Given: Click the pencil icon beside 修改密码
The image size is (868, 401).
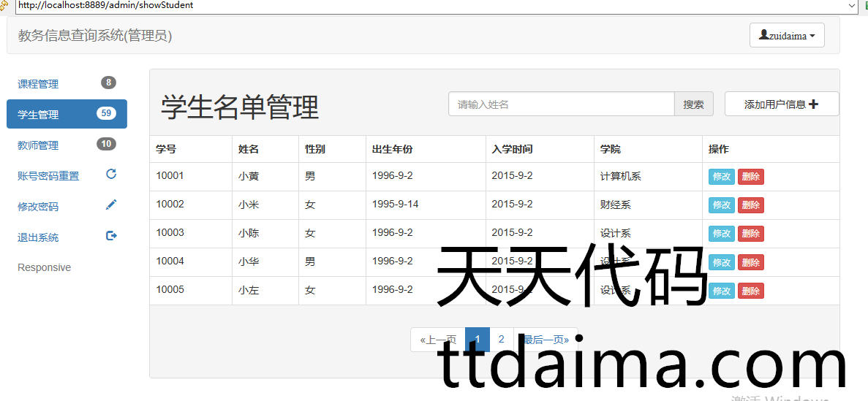Looking at the screenshot, I should (x=111, y=205).
